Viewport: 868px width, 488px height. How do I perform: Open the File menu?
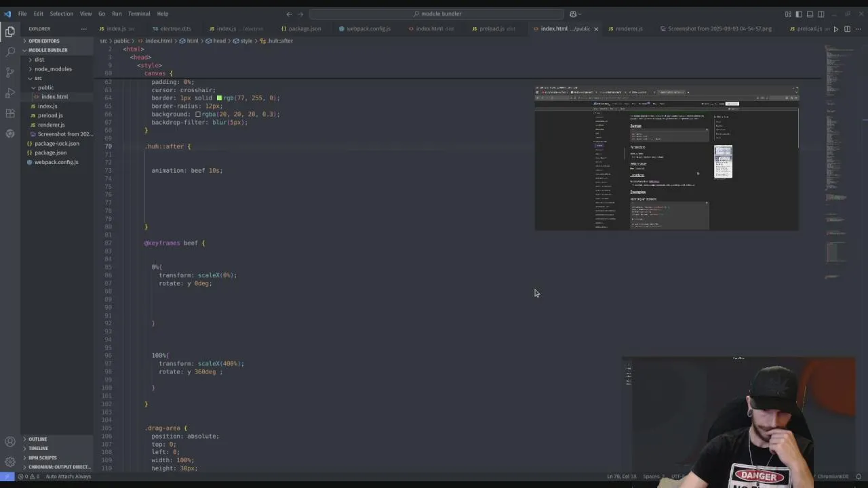(x=22, y=14)
